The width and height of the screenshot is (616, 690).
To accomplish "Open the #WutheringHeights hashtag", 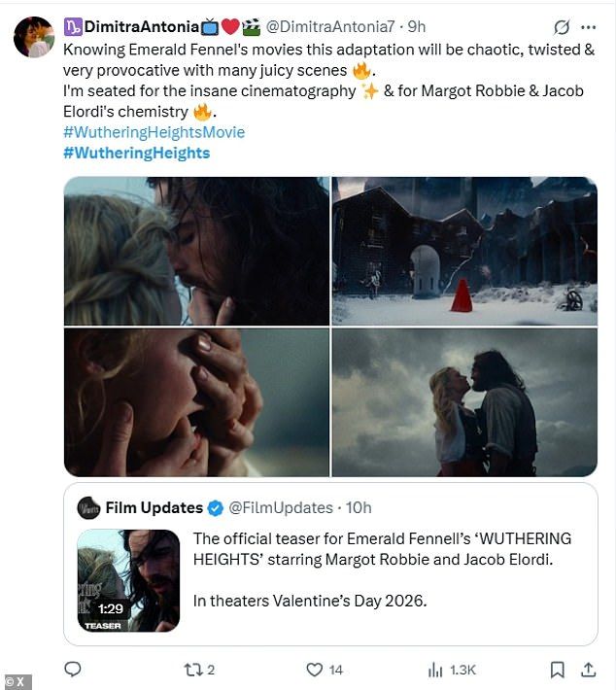I will click(137, 153).
